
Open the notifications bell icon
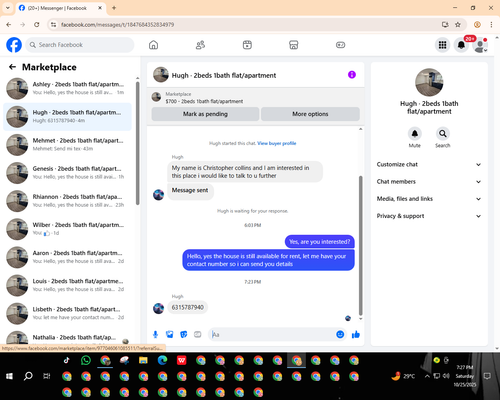(x=461, y=45)
